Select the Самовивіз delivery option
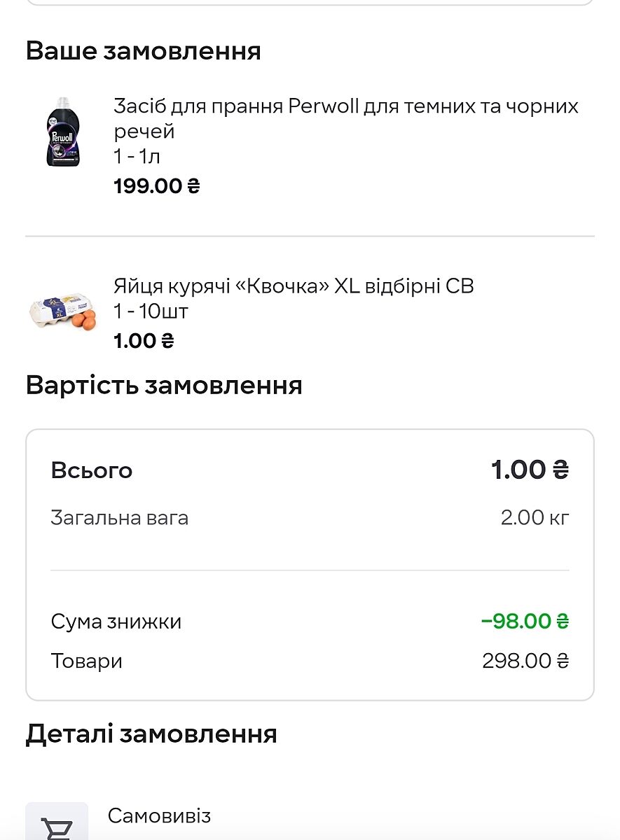This screenshot has width=620, height=840. click(159, 815)
